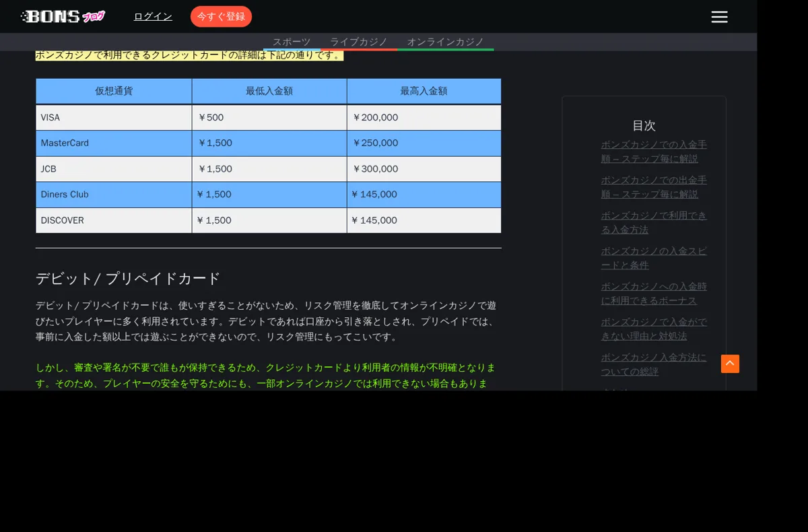808x532 pixels.
Task: Open TOC link ボンズカジノでの入金手順
Action: [x=654, y=152]
